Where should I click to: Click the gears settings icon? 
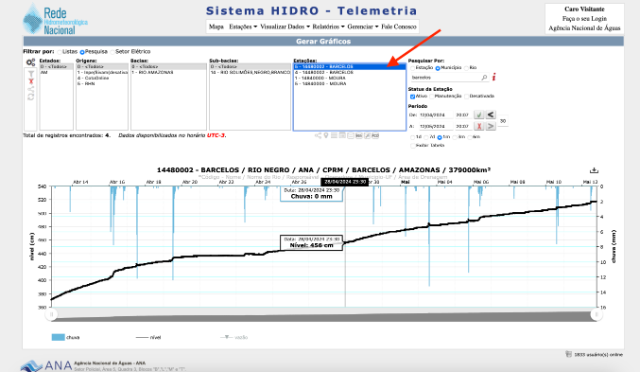(x=31, y=62)
